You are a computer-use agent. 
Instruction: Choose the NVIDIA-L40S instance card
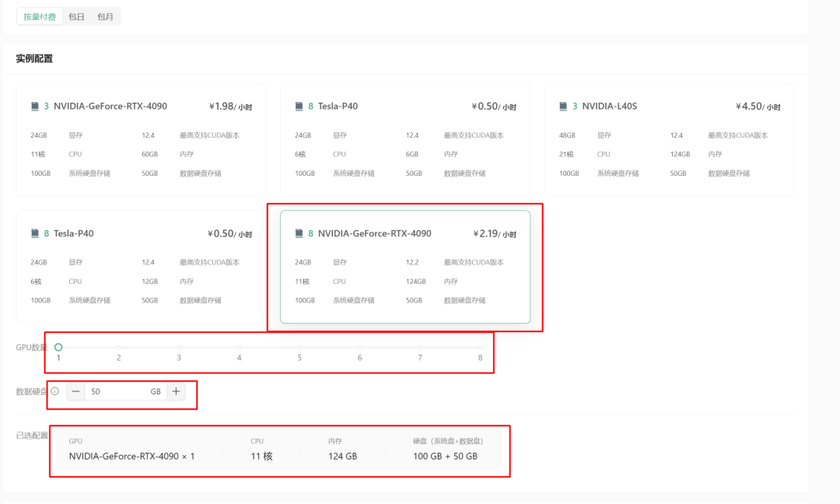670,140
